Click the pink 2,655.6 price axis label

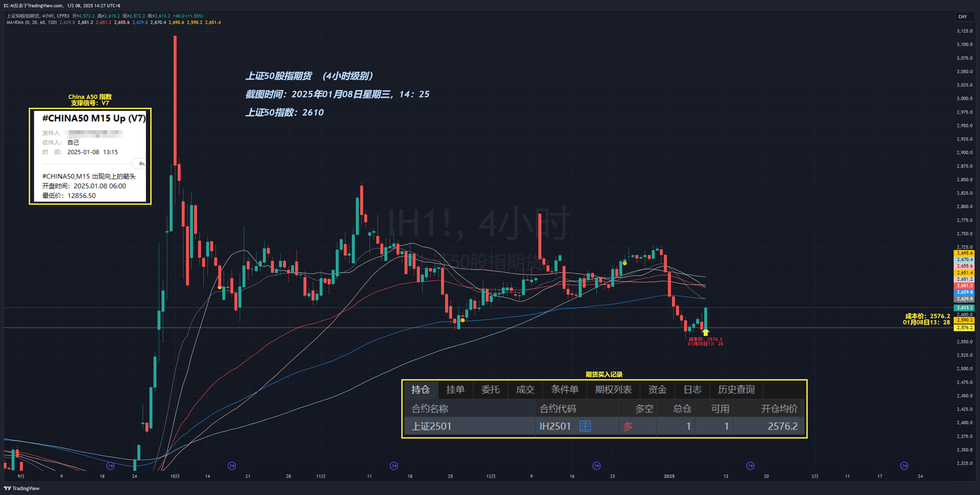coord(964,266)
